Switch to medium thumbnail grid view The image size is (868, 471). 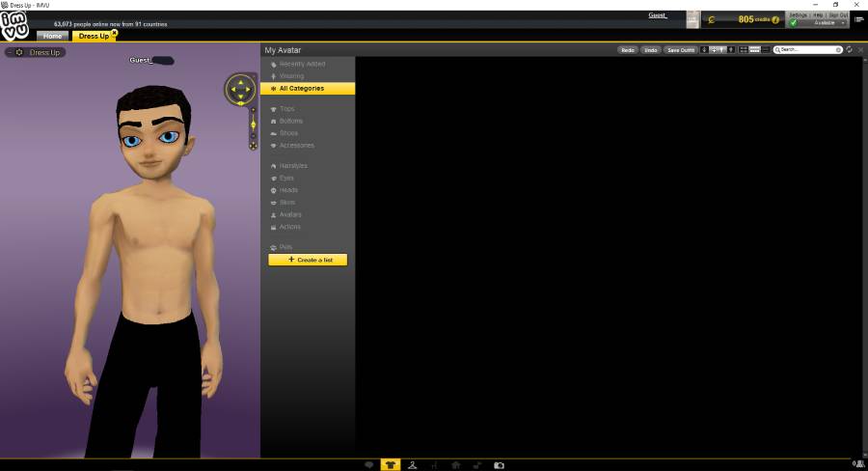coord(754,50)
